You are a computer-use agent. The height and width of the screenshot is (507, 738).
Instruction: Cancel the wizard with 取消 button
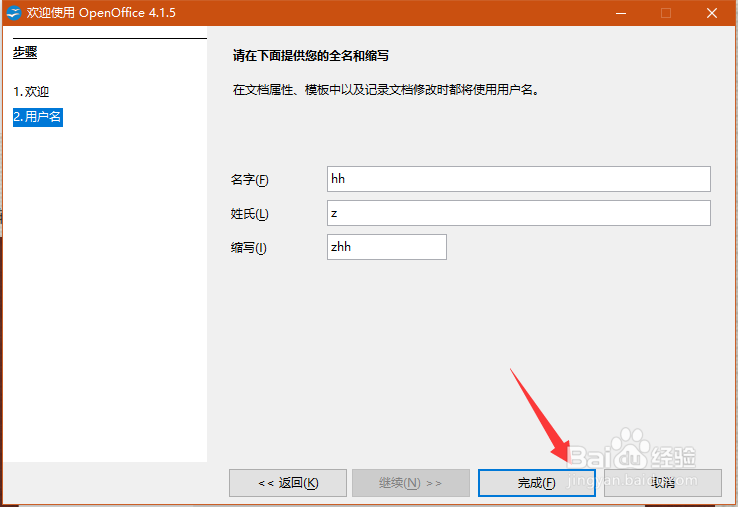[x=663, y=483]
